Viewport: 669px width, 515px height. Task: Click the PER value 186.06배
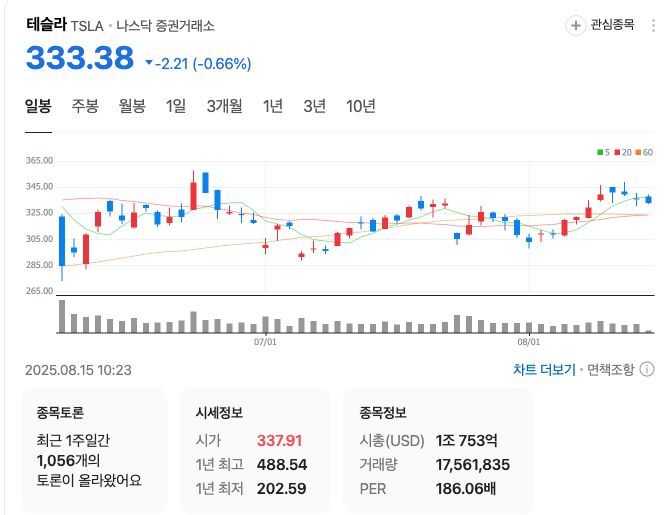pyautogui.click(x=466, y=488)
